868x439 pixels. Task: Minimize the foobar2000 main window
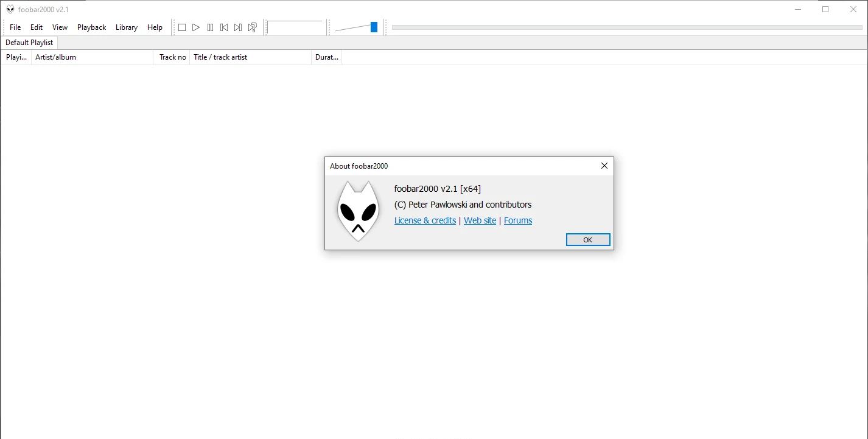(798, 9)
